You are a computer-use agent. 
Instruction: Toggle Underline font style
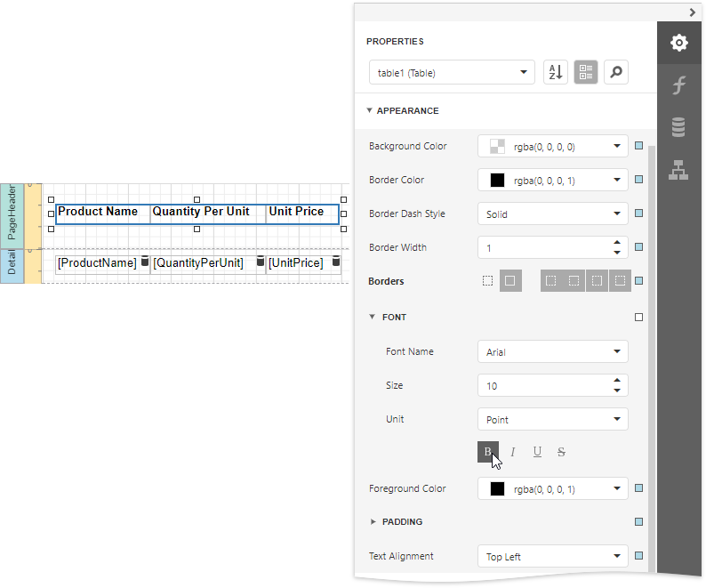(537, 452)
